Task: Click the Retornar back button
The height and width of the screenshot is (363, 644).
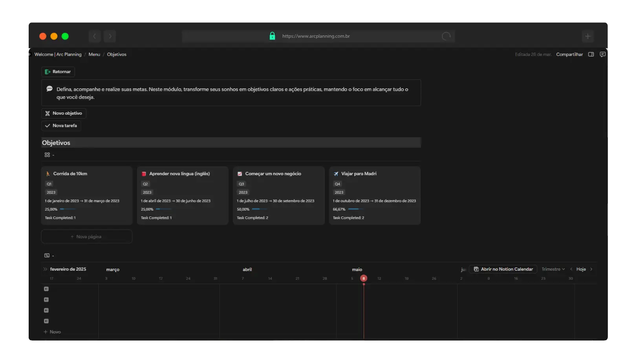Action: [58, 72]
